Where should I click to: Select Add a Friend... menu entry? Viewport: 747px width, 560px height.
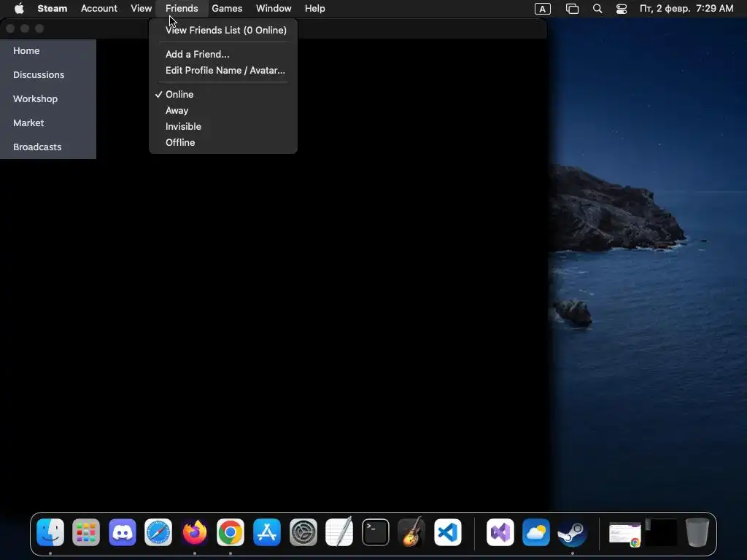point(223,54)
